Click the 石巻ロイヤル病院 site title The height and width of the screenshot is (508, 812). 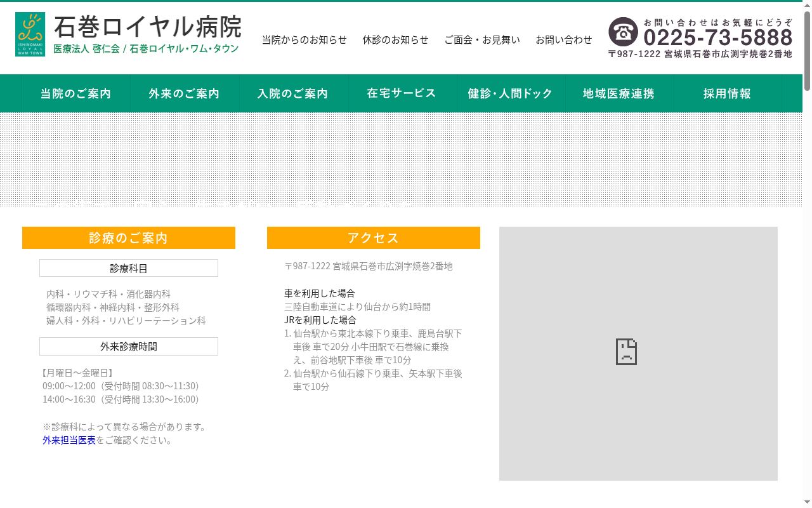148,27
